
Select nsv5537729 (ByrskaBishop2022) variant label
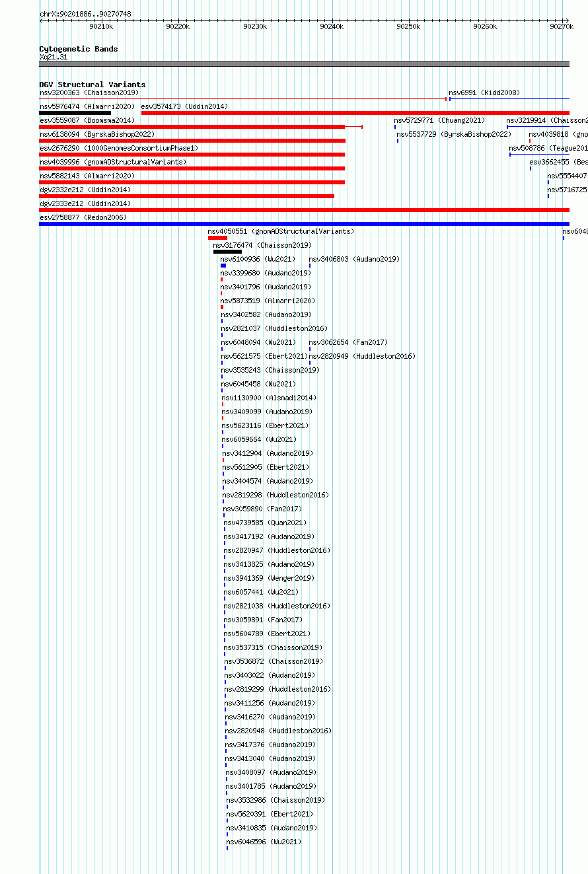pyautogui.click(x=454, y=134)
